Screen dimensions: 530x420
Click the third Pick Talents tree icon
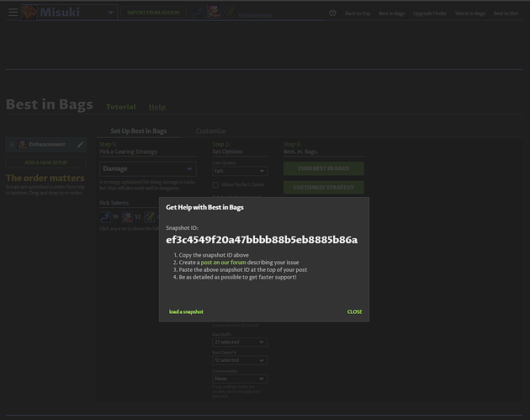[150, 217]
